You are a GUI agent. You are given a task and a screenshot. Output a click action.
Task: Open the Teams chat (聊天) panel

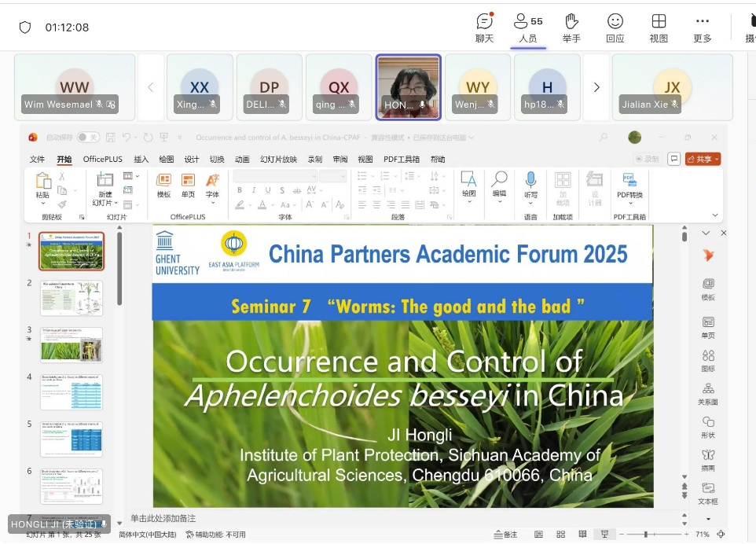pos(484,27)
